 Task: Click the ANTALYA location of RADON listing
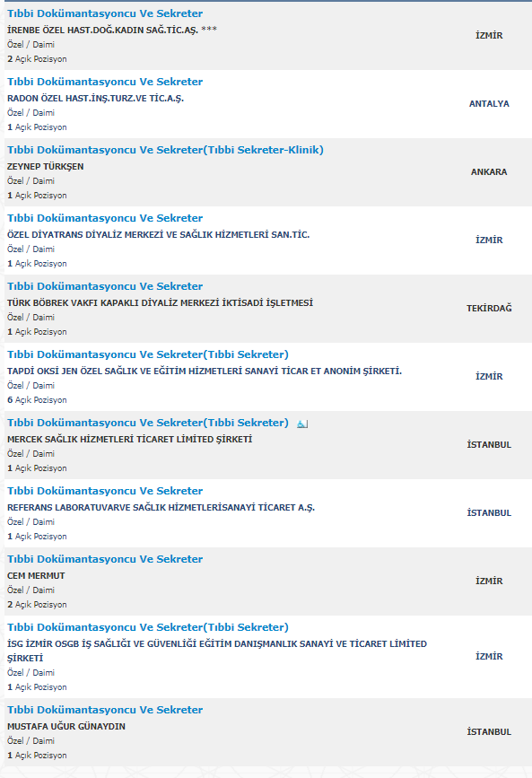pos(489,104)
